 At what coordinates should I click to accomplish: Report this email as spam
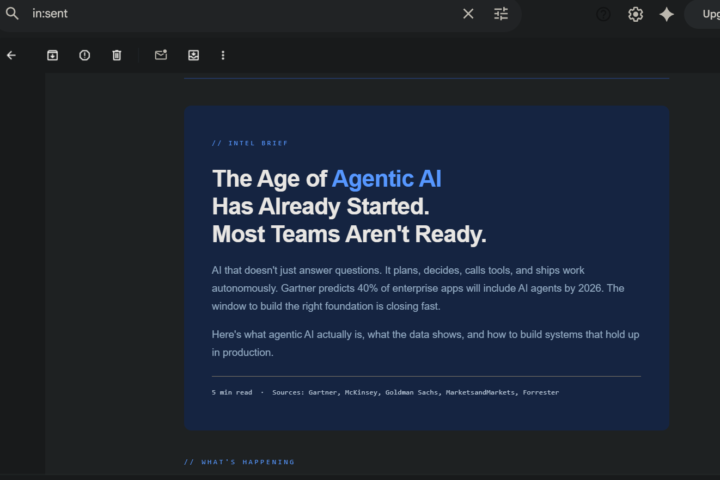[84, 56]
